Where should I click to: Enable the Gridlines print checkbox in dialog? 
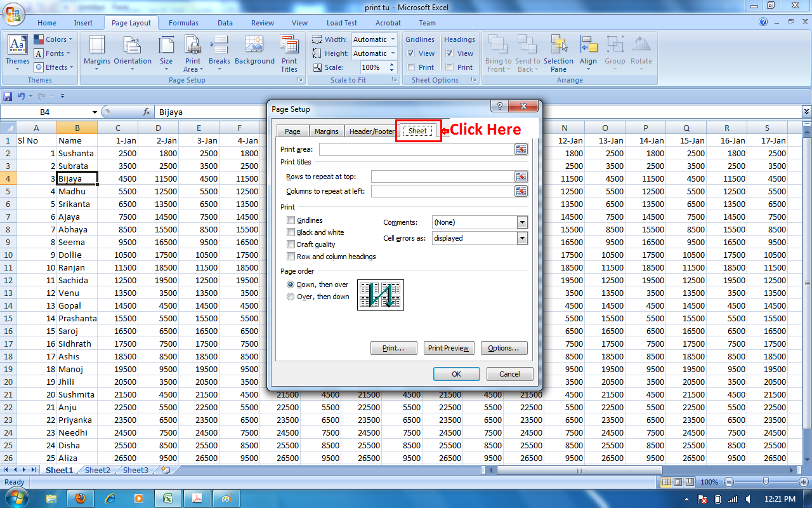click(x=291, y=220)
